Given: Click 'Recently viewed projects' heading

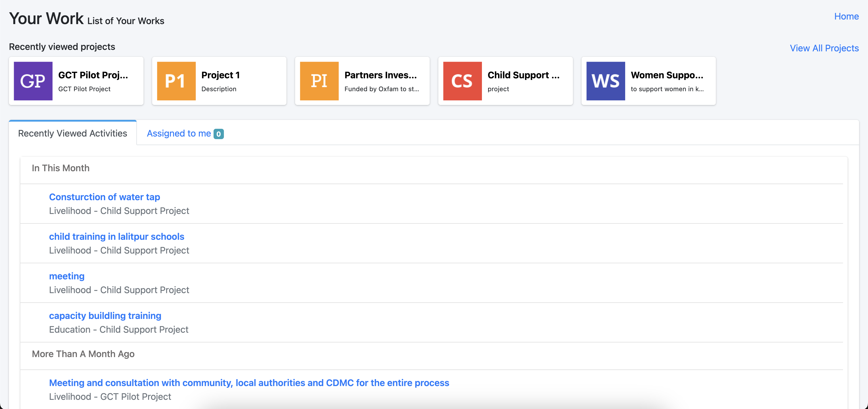Looking at the screenshot, I should [x=62, y=46].
